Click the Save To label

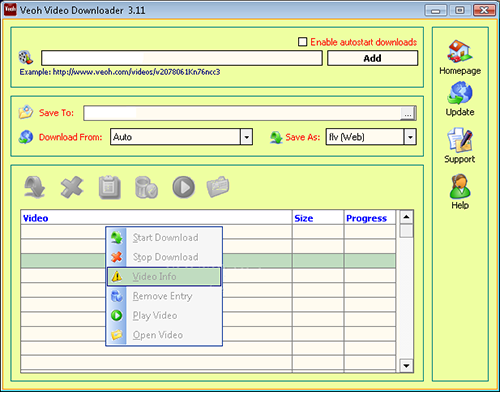coord(56,113)
